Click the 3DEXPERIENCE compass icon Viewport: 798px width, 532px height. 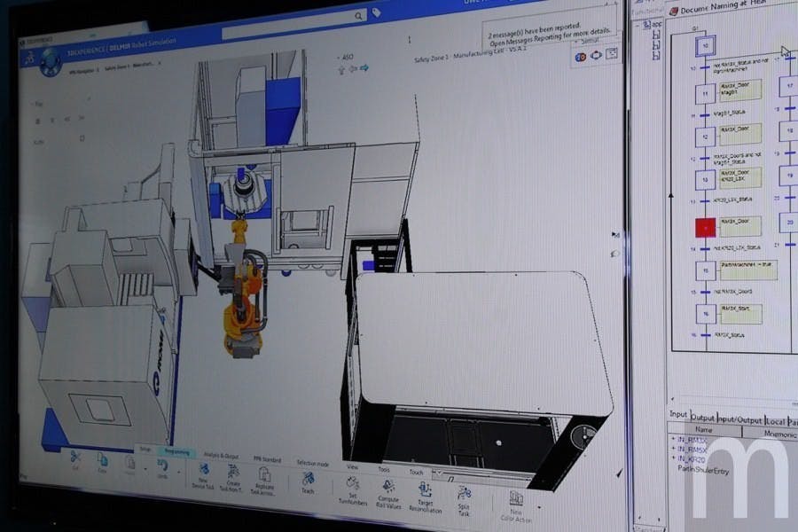click(51, 61)
